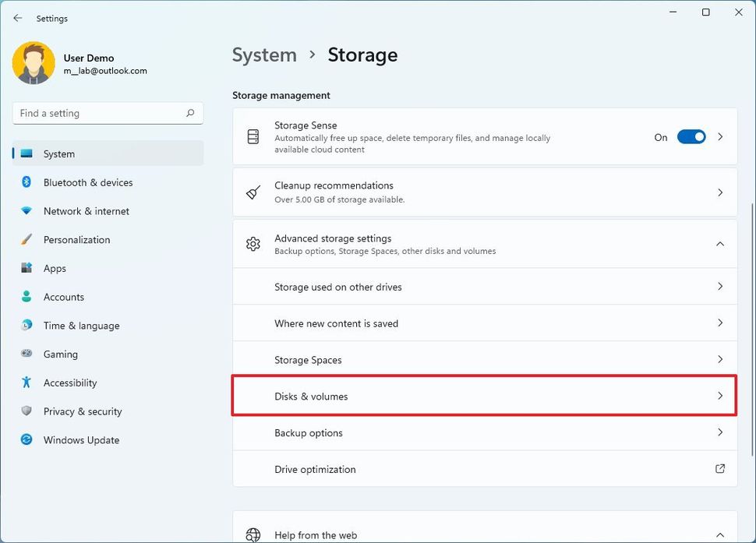Viewport: 756px width, 543px height.
Task: Click the back arrow at top left
Action: point(17,18)
